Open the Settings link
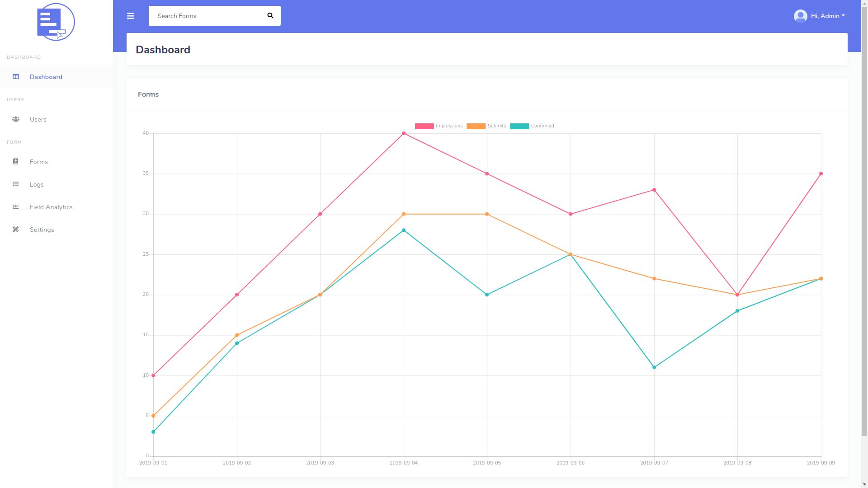868x488 pixels. pos(42,230)
